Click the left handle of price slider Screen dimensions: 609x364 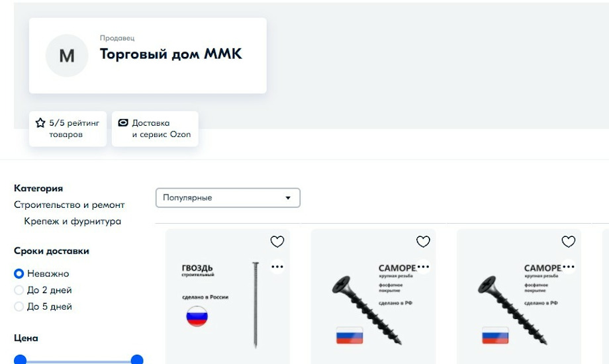pyautogui.click(x=21, y=360)
